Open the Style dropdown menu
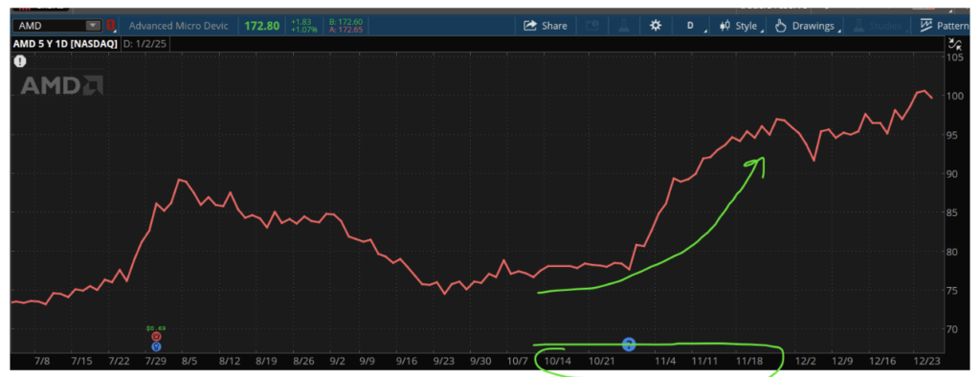 741,26
